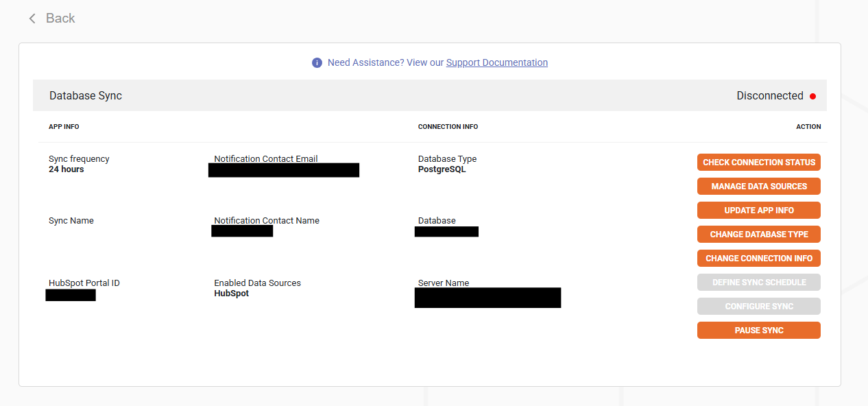Click the Sync frequency label
The width and height of the screenshot is (868, 406).
(79, 159)
